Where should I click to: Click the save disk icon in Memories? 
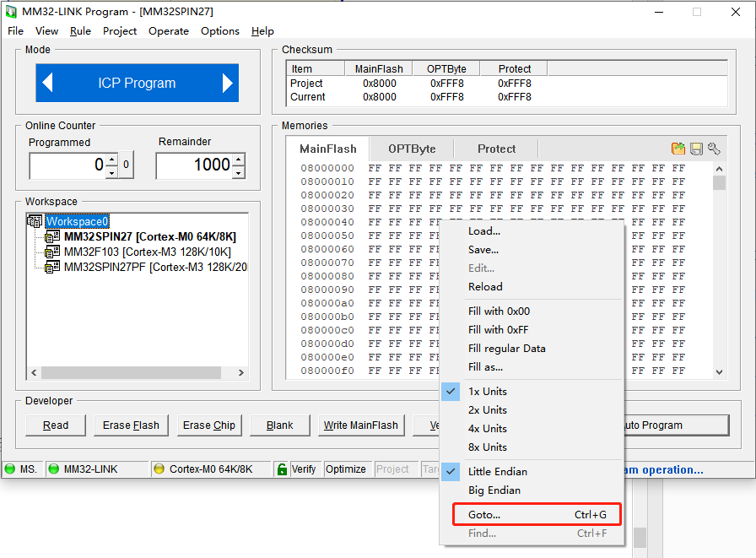pyautogui.click(x=696, y=149)
